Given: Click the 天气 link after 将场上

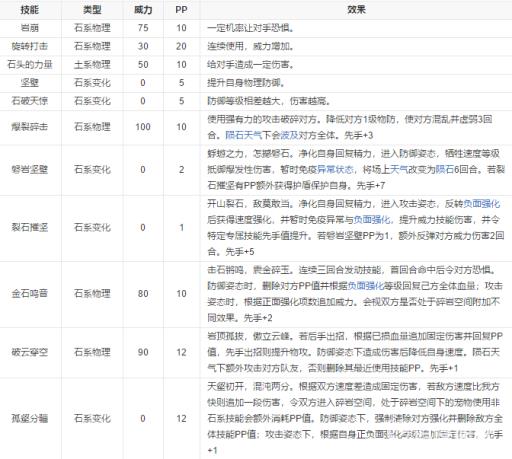Looking at the screenshot, I should point(399,170).
